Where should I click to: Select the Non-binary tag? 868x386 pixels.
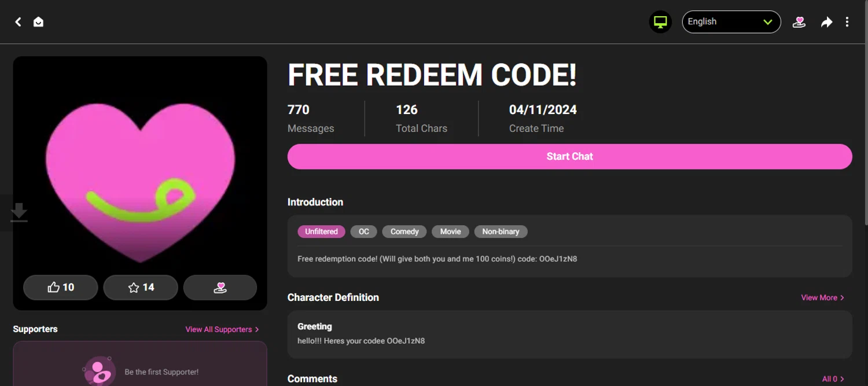(x=501, y=231)
